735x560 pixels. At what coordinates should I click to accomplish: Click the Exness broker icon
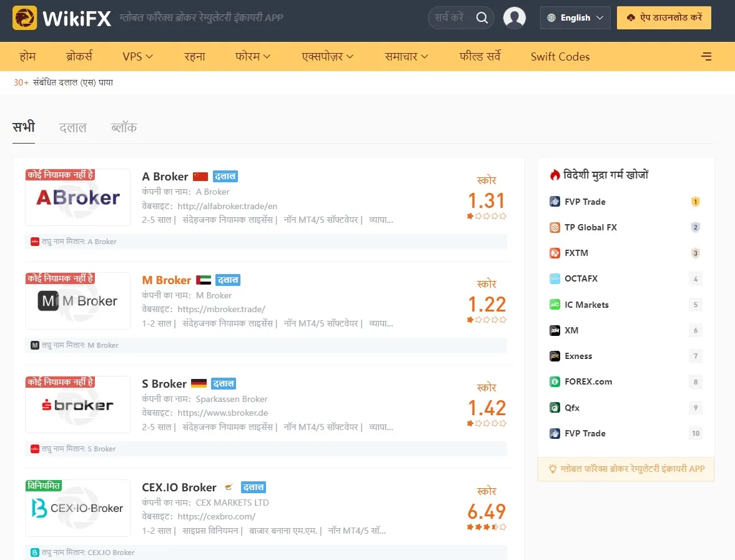[x=555, y=356]
